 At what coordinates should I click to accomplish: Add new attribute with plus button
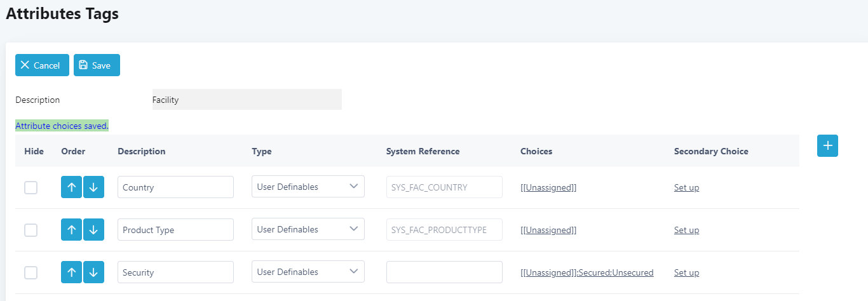click(827, 145)
